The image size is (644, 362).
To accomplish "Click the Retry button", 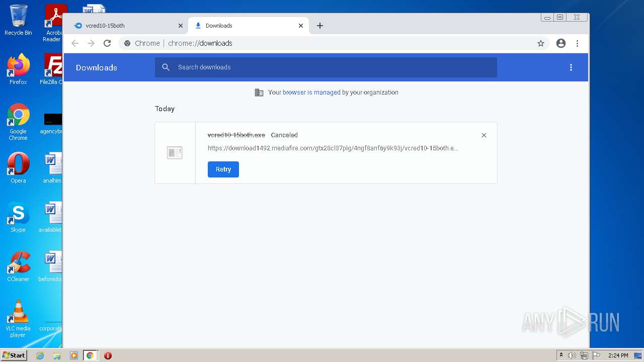I will tap(223, 169).
